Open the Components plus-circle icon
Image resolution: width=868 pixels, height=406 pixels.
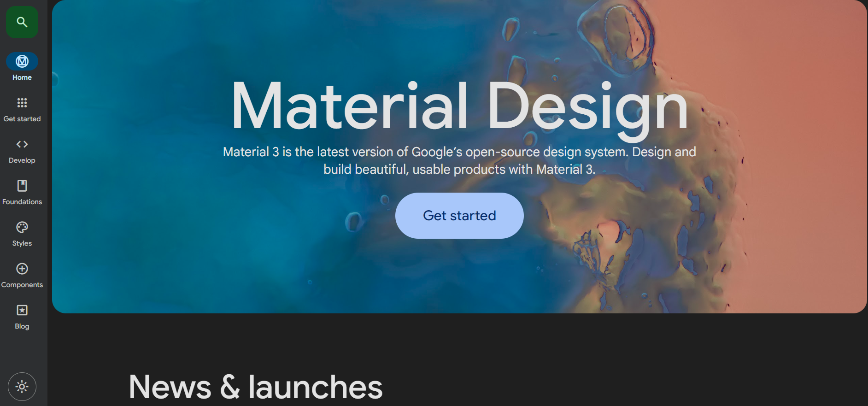(x=22, y=269)
